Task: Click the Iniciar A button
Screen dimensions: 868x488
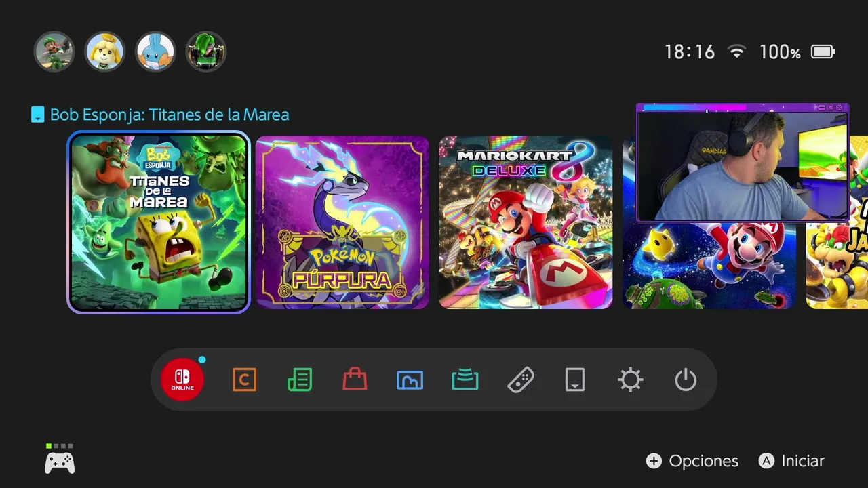Action: [x=791, y=461]
